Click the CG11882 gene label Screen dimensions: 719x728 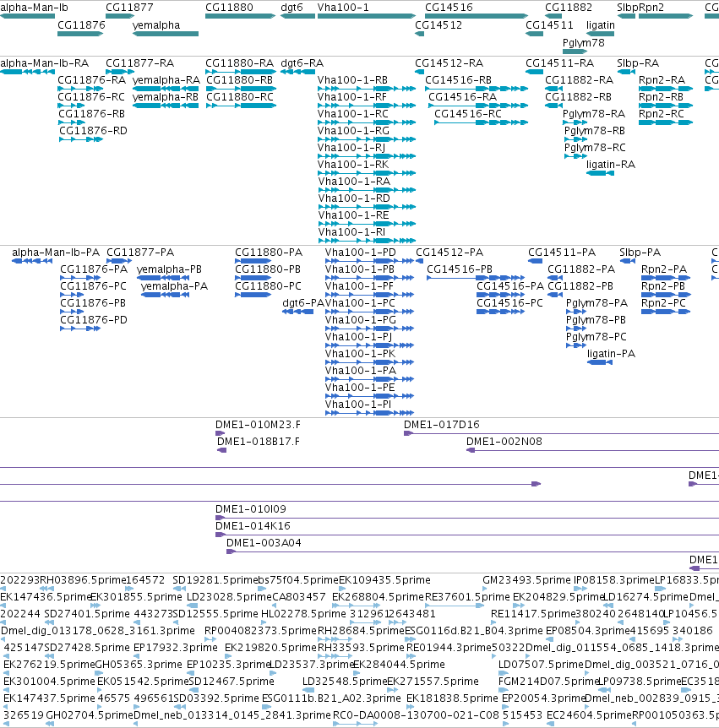pyautogui.click(x=569, y=8)
